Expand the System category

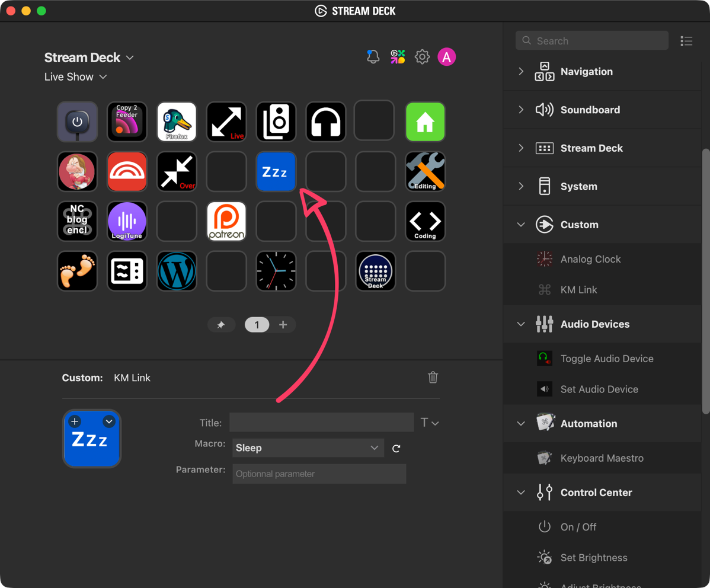coord(521,186)
